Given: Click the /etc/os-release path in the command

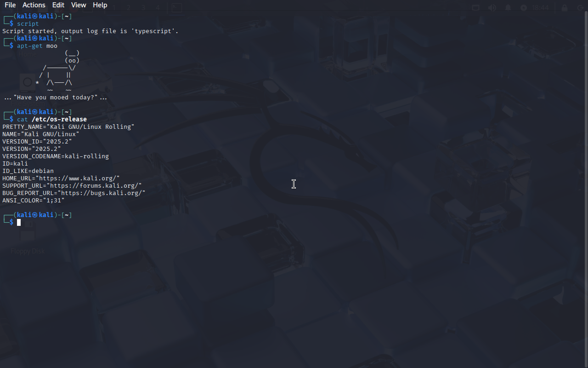Looking at the screenshot, I should click(59, 119).
